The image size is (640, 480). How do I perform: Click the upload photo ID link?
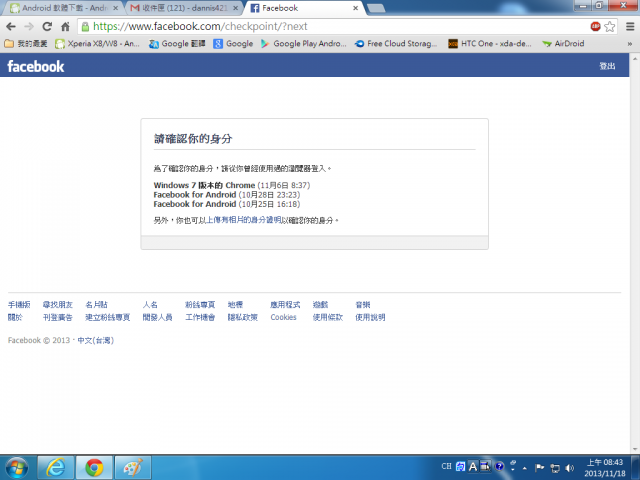244,220
